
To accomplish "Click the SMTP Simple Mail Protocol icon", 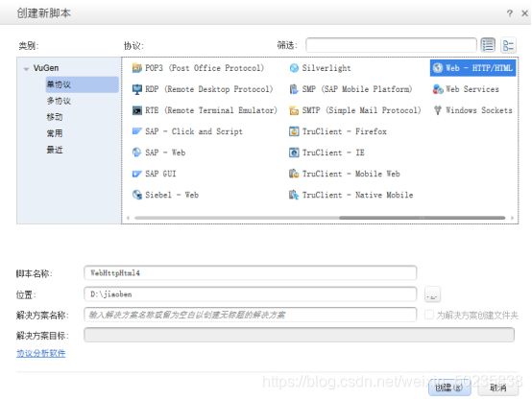I will pyautogui.click(x=294, y=110).
